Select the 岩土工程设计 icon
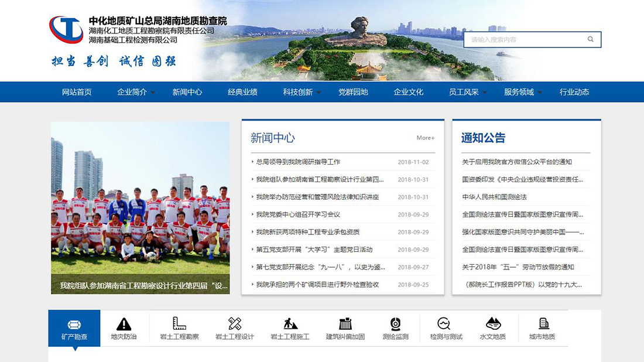The width and height of the screenshot is (644, 362). (x=235, y=324)
